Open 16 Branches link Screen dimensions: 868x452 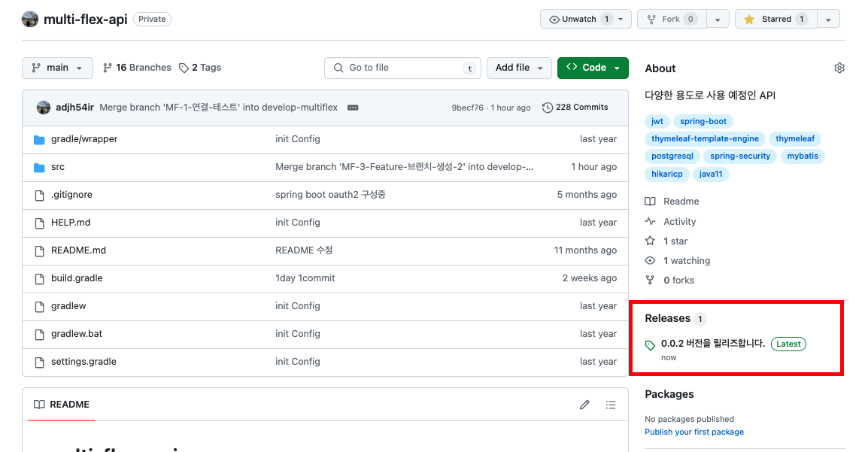[138, 68]
